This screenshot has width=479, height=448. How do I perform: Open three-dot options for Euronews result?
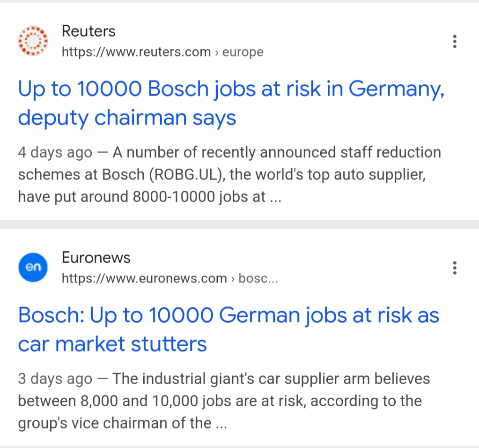454,268
